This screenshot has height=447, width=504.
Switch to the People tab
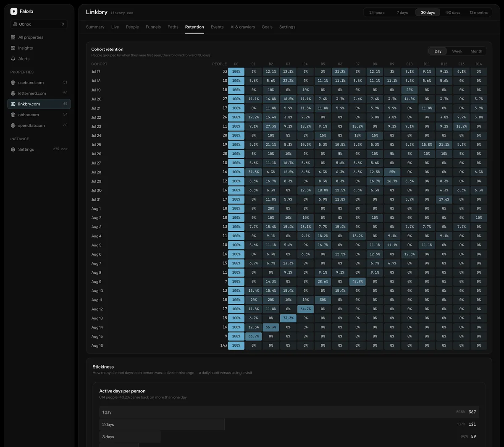point(132,27)
